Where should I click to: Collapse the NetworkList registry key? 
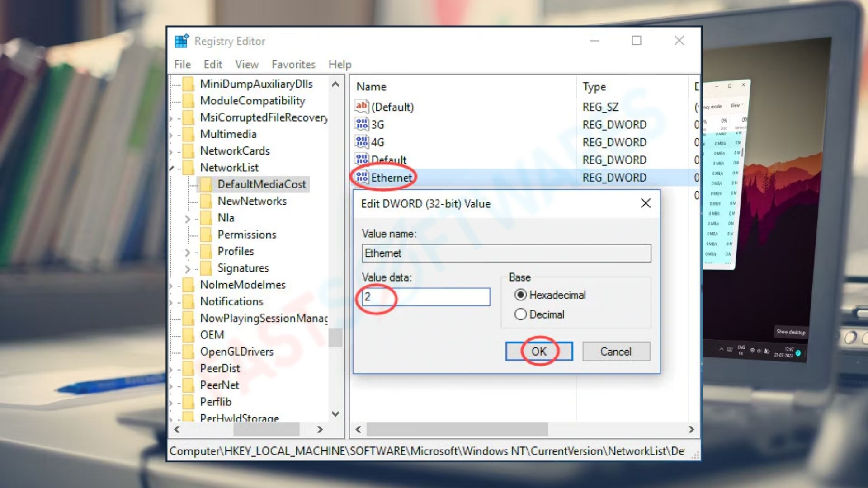click(172, 168)
